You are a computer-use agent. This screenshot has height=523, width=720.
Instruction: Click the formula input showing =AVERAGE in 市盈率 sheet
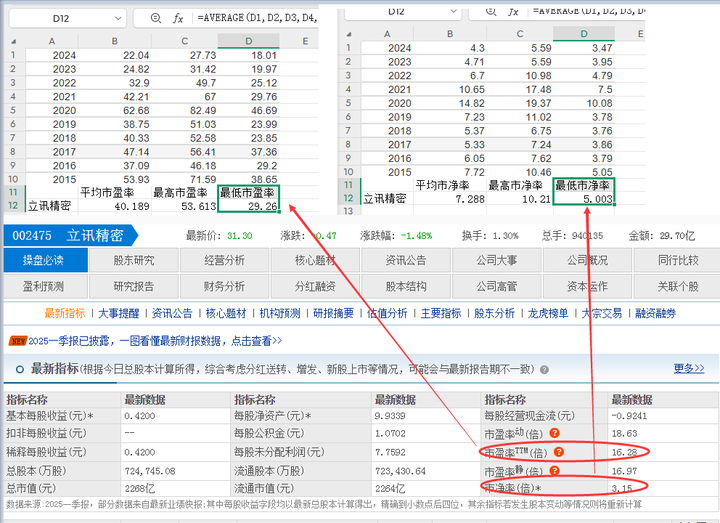[257, 18]
